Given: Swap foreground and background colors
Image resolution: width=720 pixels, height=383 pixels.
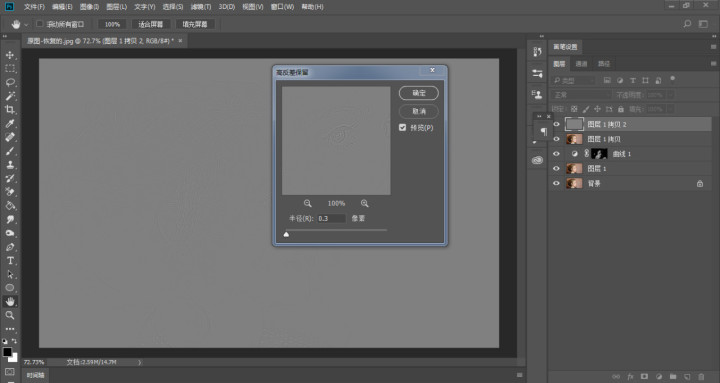Looking at the screenshot, I should (x=14, y=341).
